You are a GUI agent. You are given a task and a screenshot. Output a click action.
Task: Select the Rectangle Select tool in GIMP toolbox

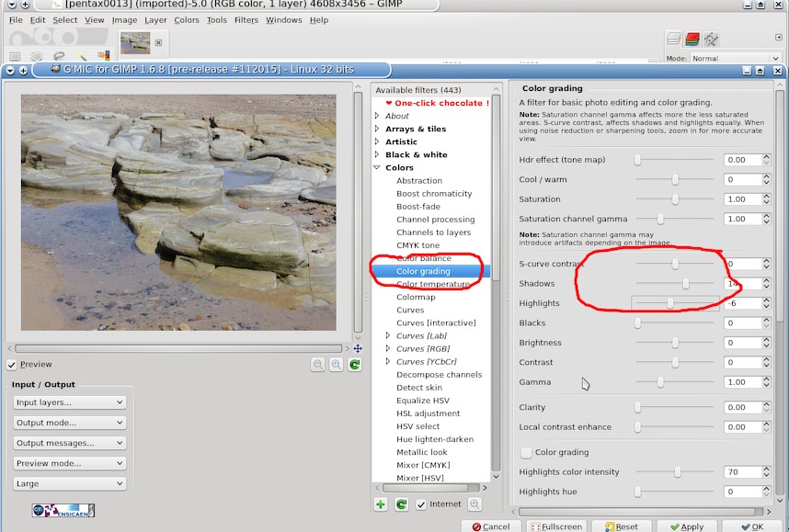(15, 56)
